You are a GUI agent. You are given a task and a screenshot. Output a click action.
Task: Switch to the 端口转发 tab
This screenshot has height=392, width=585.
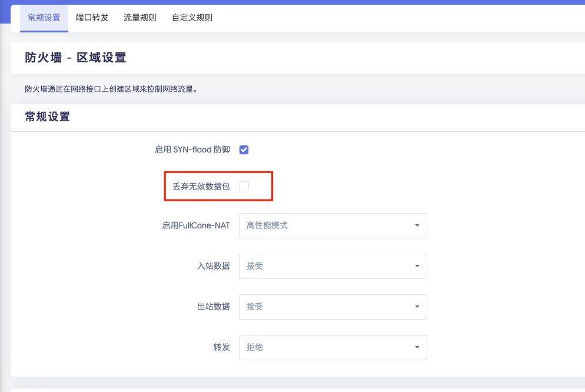pyautogui.click(x=92, y=18)
